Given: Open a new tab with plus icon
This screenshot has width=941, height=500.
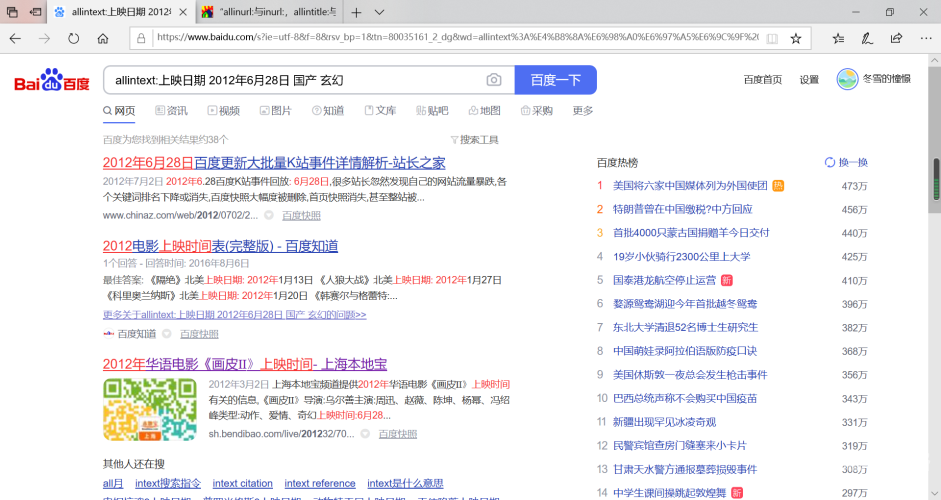Looking at the screenshot, I should point(356,12).
